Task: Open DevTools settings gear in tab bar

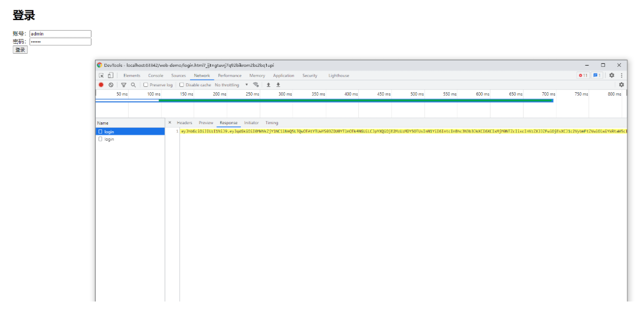Action: tap(612, 75)
